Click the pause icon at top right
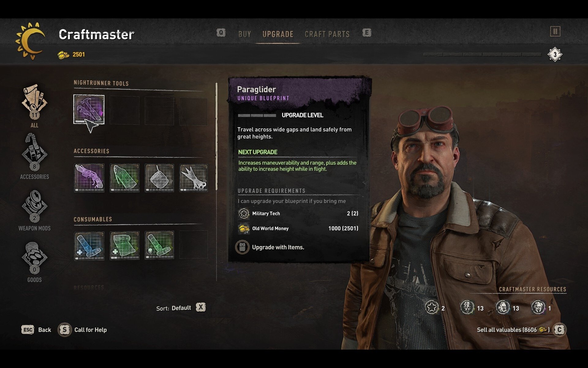 (x=555, y=31)
